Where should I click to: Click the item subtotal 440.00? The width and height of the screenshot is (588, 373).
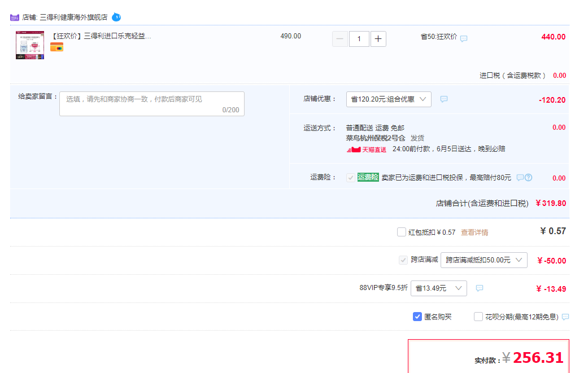pyautogui.click(x=554, y=37)
